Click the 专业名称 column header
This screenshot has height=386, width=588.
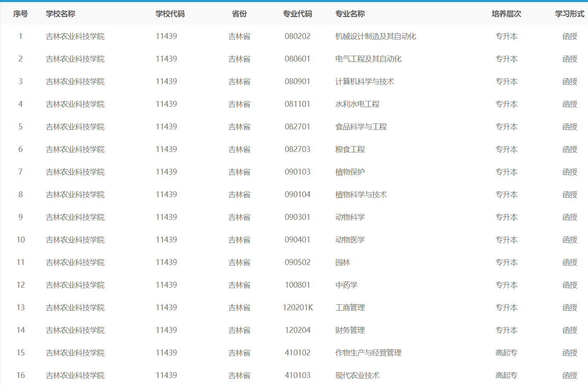tap(350, 14)
